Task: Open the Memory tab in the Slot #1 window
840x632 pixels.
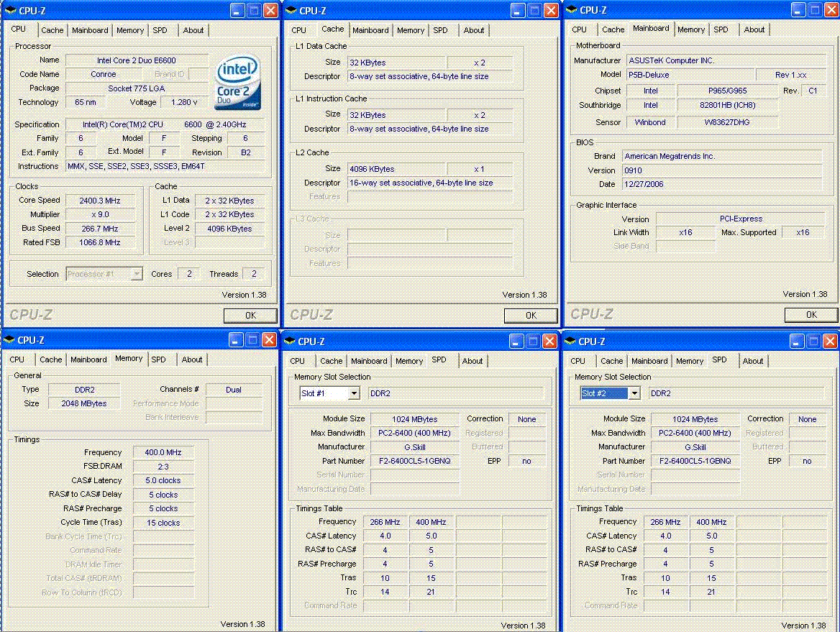Action: [409, 362]
